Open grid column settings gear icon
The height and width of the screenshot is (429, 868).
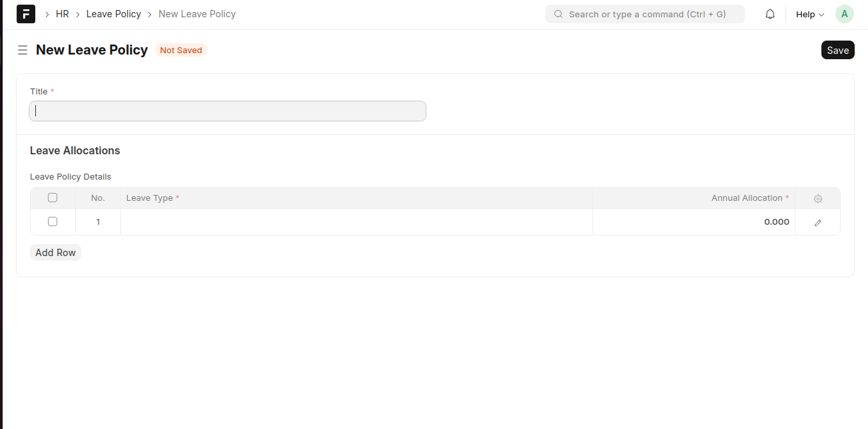tap(818, 198)
